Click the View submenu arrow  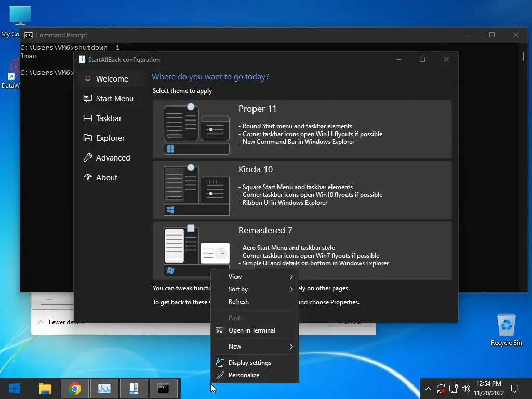291,277
